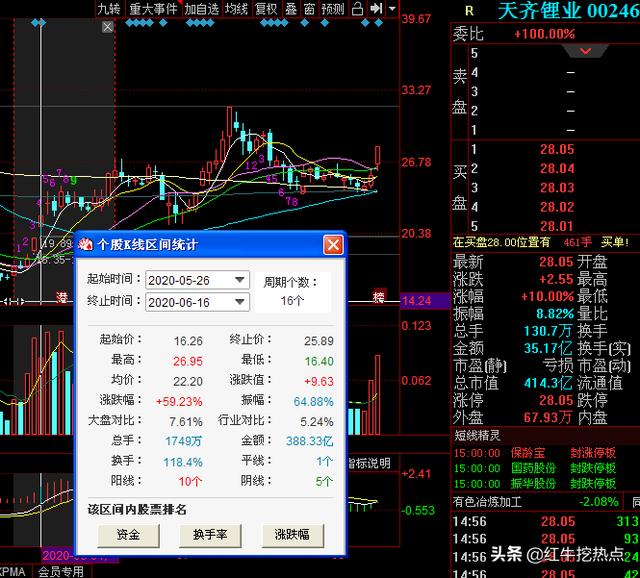
Task: Click the 总手 130.7万 quote value
Action: click(548, 331)
